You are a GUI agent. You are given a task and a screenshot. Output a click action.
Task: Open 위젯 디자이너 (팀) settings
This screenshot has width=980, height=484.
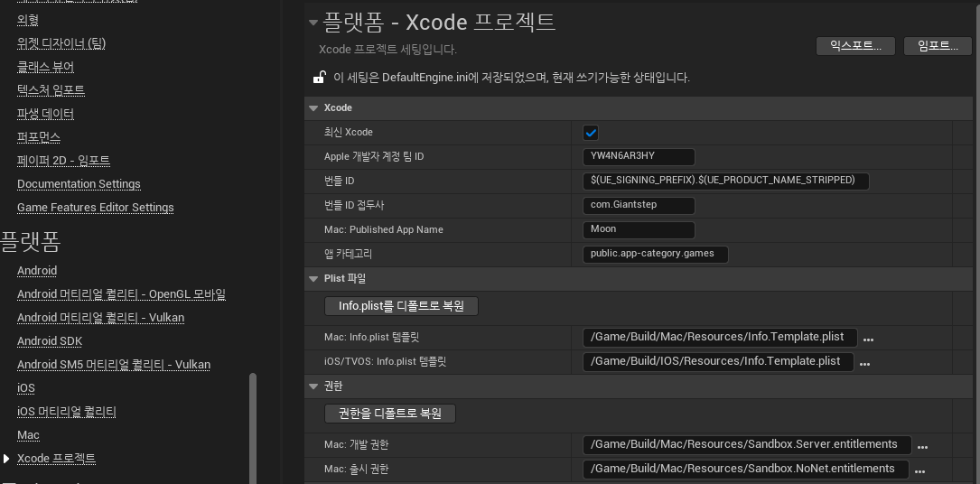(61, 43)
